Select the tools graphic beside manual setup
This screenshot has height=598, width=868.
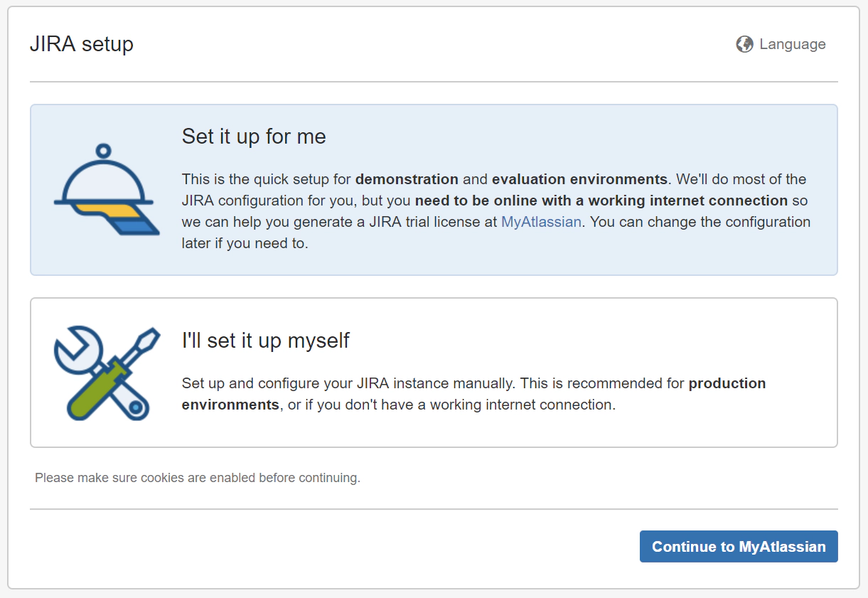106,370
